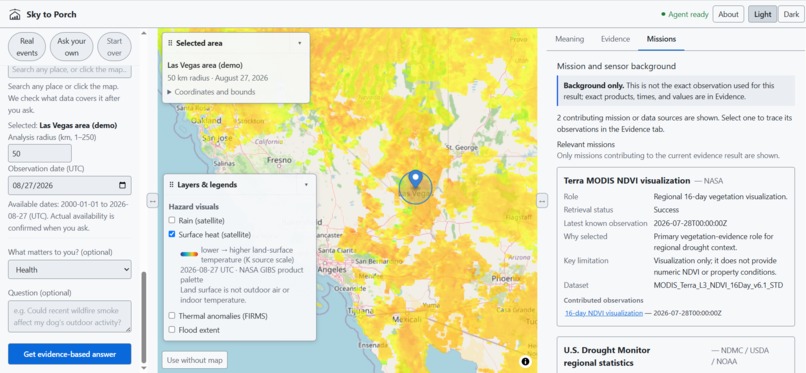
Task: Enable the Thermal anomalies (FIRMS) layer
Action: (x=172, y=316)
